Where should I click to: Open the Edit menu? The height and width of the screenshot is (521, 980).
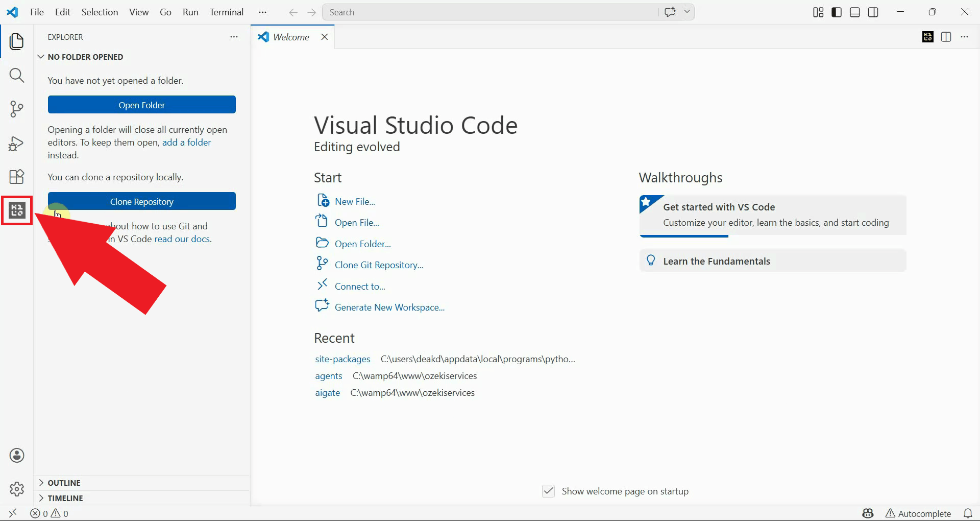pos(63,12)
